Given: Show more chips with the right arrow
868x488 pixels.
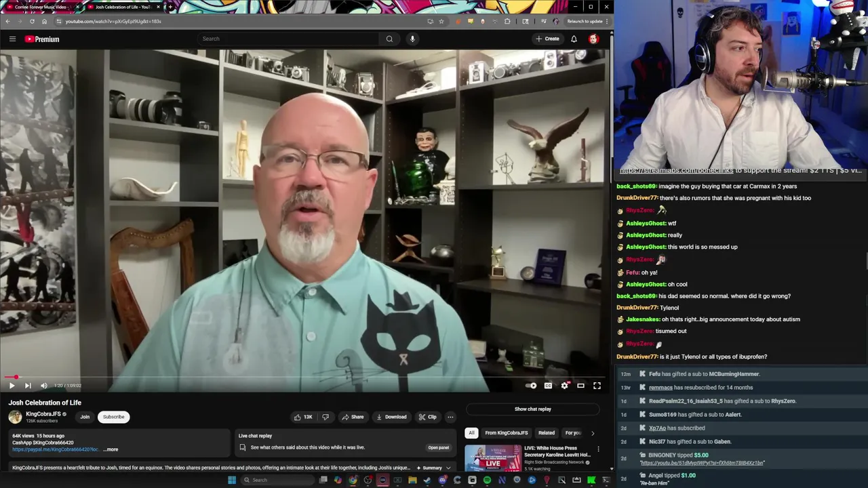Looking at the screenshot, I should 593,432.
